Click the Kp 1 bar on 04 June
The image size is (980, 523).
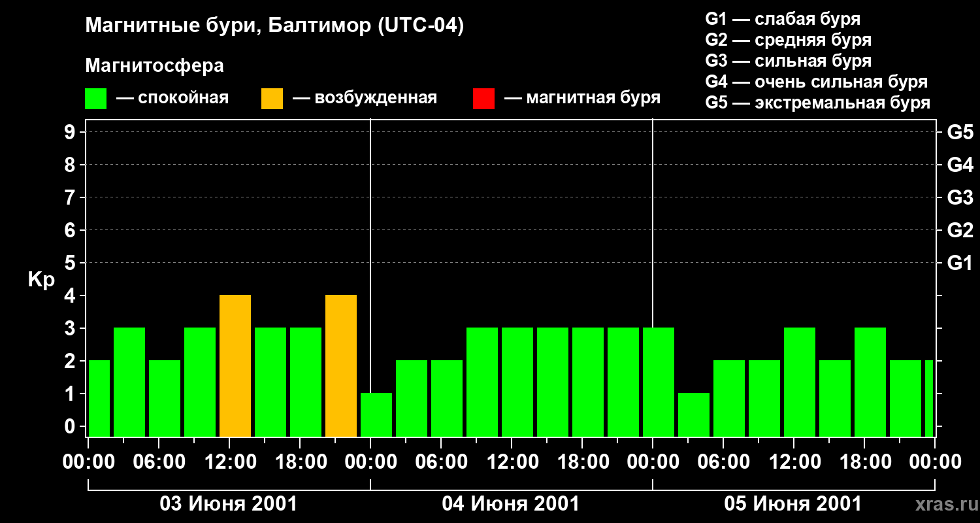pos(376,414)
